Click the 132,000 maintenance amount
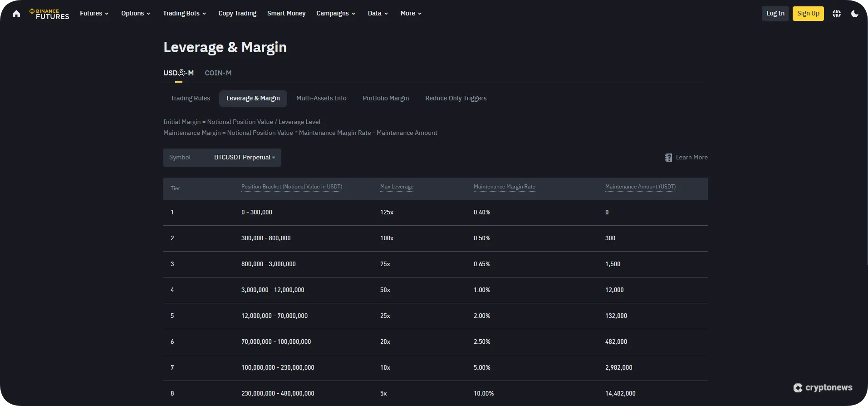Image resolution: width=868 pixels, height=406 pixels. (616, 316)
